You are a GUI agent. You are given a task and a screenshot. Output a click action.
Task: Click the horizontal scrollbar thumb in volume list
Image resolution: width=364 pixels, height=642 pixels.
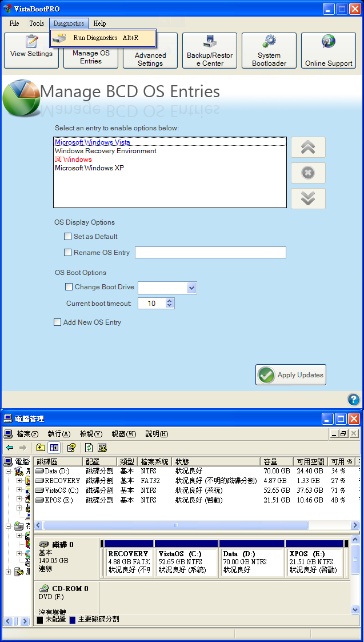click(176, 525)
